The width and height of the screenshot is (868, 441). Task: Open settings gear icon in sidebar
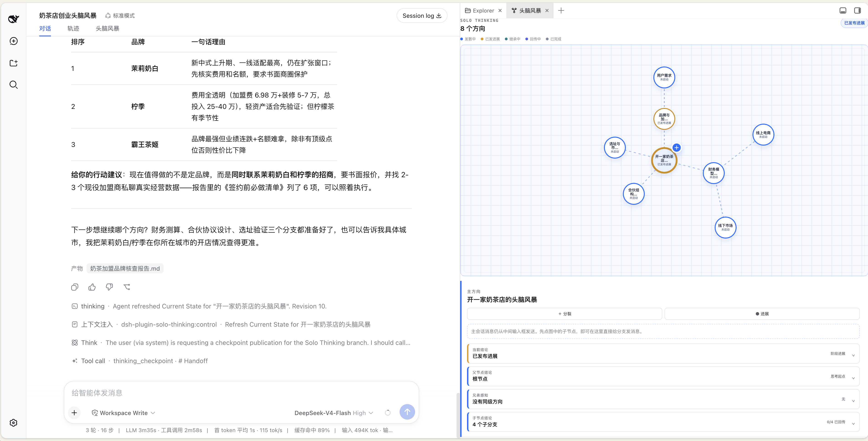[13, 423]
